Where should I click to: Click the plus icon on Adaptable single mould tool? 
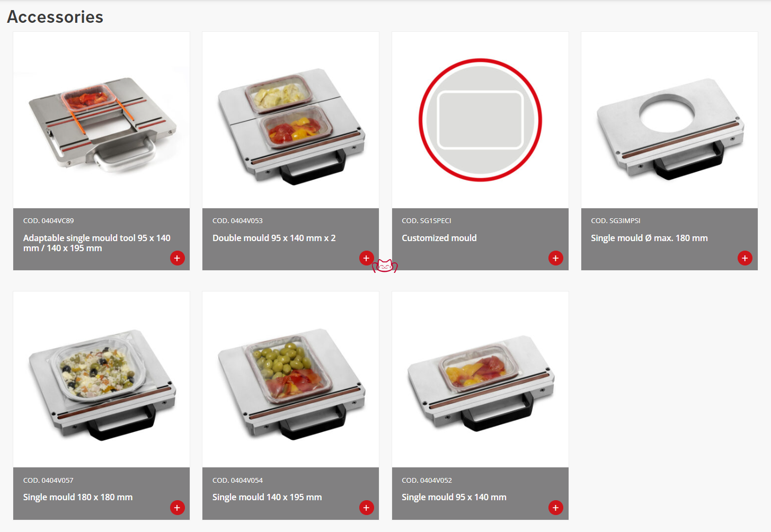coord(178,258)
